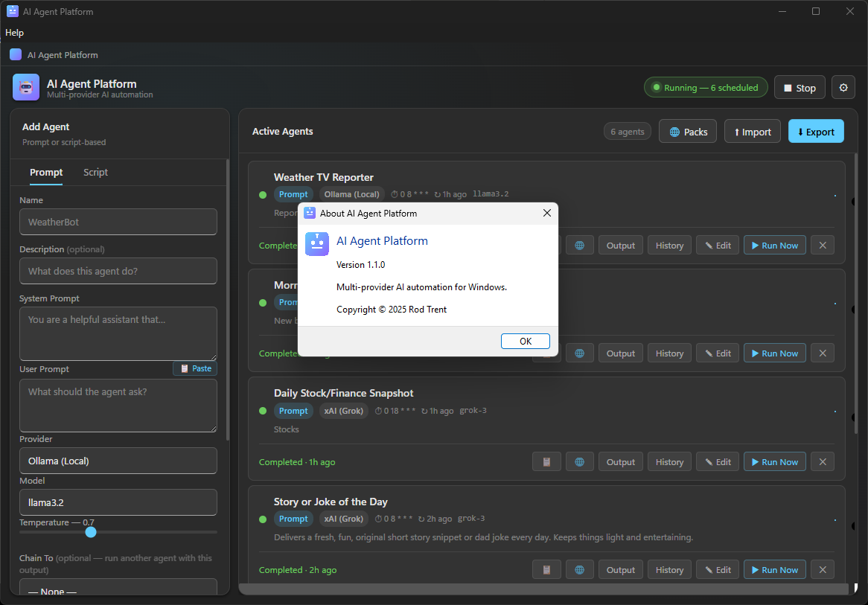
Task: Click the globe icon on Story or Joke card
Action: 580,569
